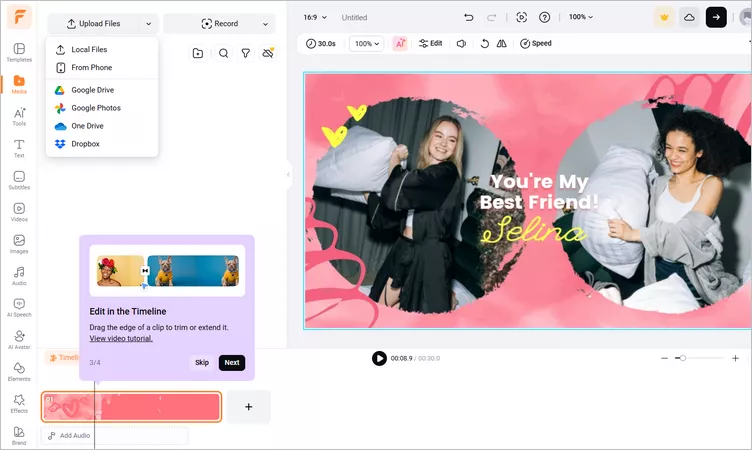Flip the clip with the mirror icon
The image size is (752, 450).
coord(502,44)
